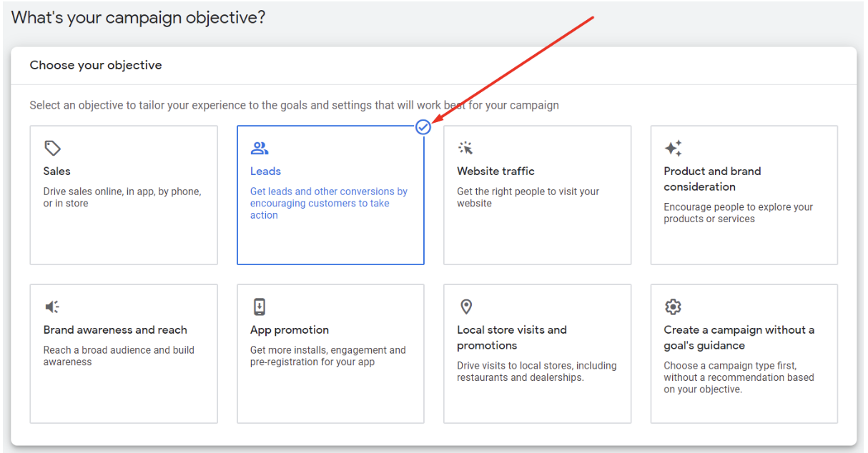Click the blue checkmark on Leads card
Image resolution: width=868 pixels, height=453 pixels.
coord(423,127)
